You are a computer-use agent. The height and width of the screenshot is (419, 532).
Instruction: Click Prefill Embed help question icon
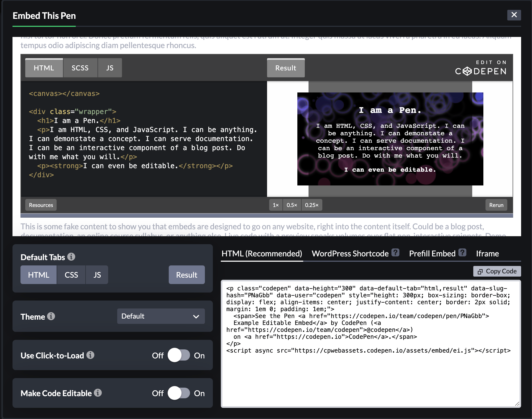(462, 252)
